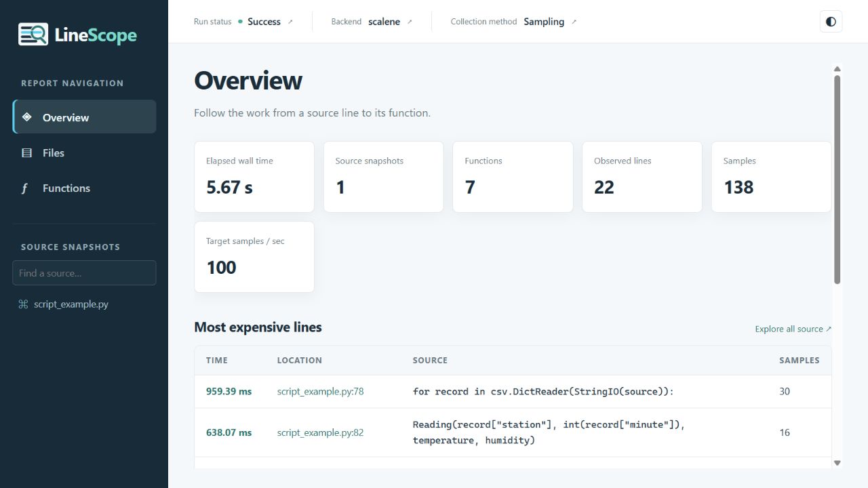
Task: Click the SAMPLES column header
Action: pyautogui.click(x=799, y=361)
